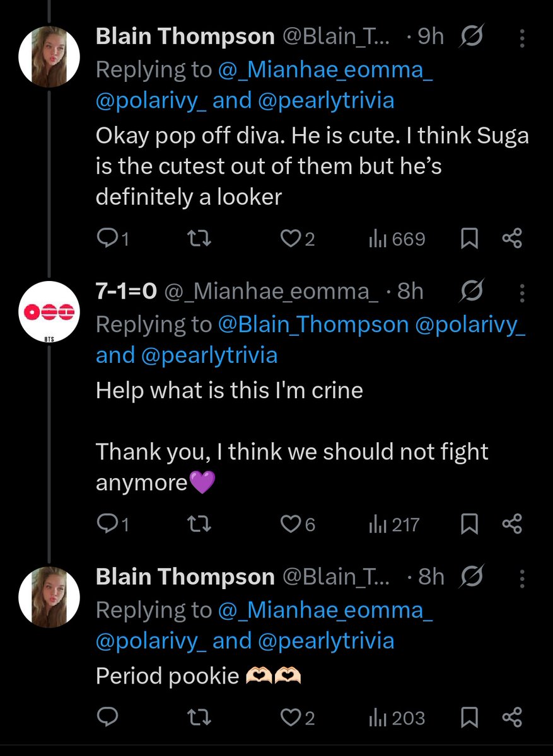Viewport: 553px width, 756px height.
Task: Like the tweet with 6 likes
Action: pyautogui.click(x=298, y=524)
